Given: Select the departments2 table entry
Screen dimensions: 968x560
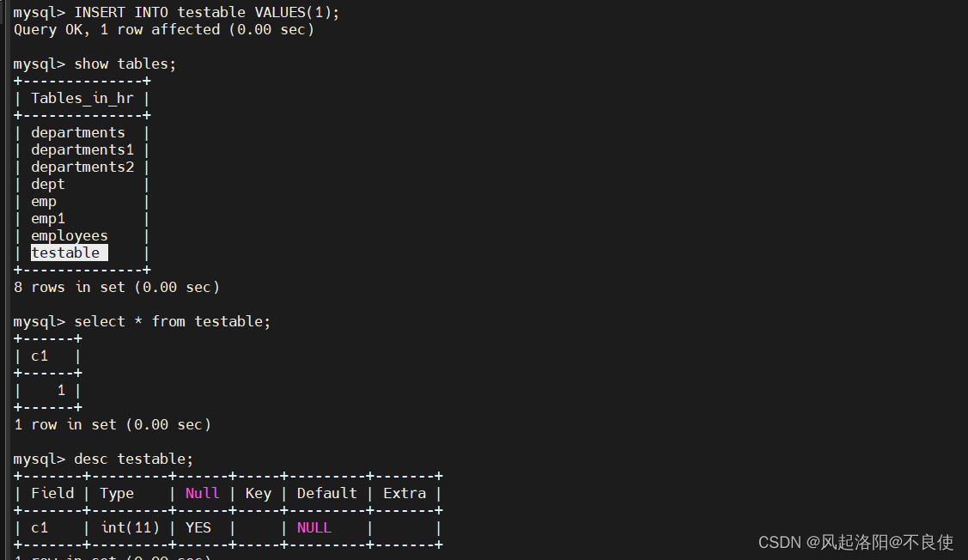Looking at the screenshot, I should click(82, 167).
